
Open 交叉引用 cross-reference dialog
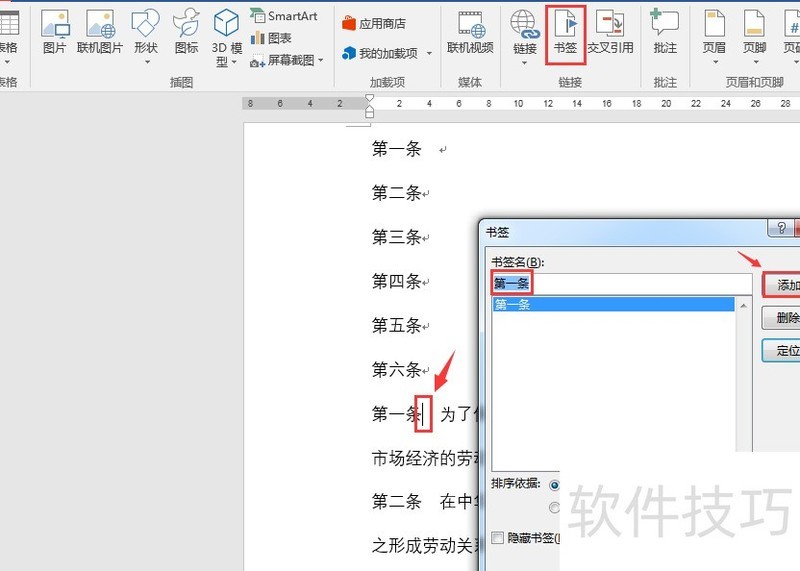610,32
